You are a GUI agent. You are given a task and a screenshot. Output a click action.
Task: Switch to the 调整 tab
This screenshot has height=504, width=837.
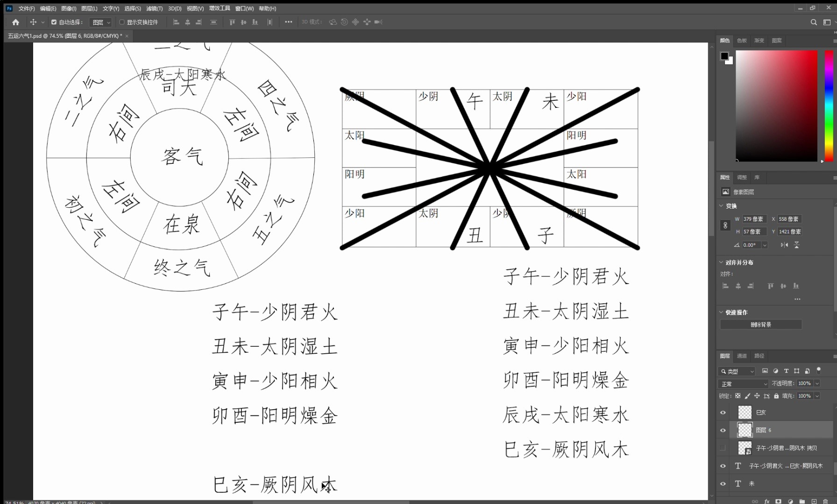(742, 177)
